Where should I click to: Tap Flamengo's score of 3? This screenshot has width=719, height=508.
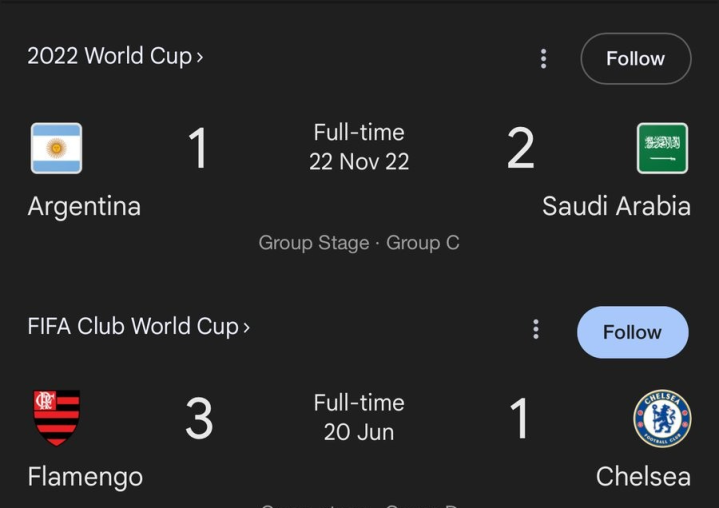click(x=199, y=418)
